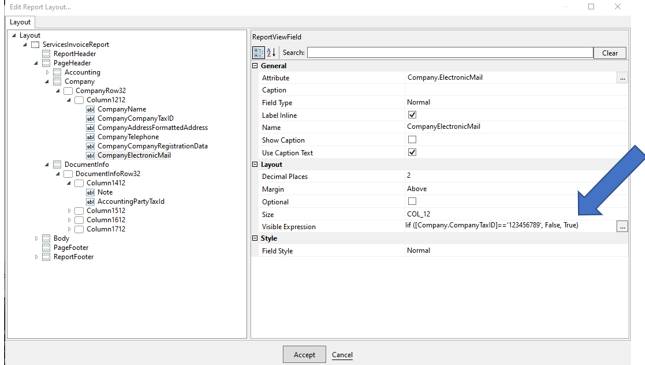Expand the Accounting tree node
645x365 pixels.
[47, 72]
